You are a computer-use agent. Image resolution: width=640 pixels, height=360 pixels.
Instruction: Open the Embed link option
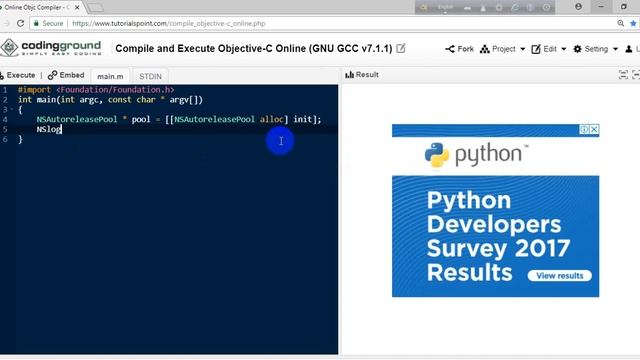pyautogui.click(x=66, y=75)
